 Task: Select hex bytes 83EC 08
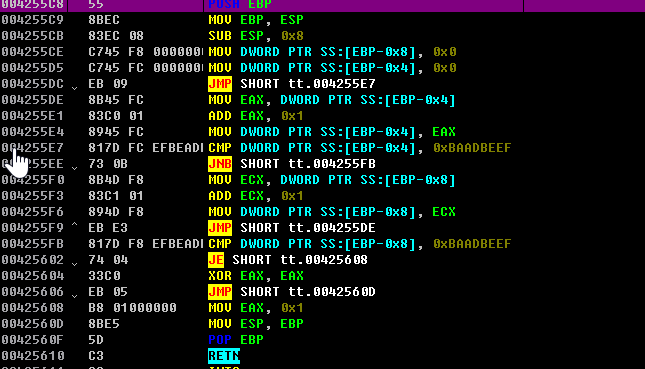tap(116, 36)
